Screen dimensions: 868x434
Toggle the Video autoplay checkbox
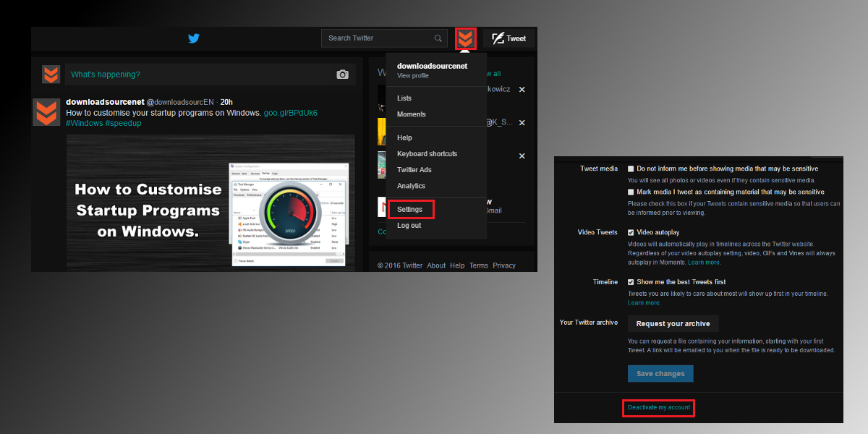click(631, 233)
